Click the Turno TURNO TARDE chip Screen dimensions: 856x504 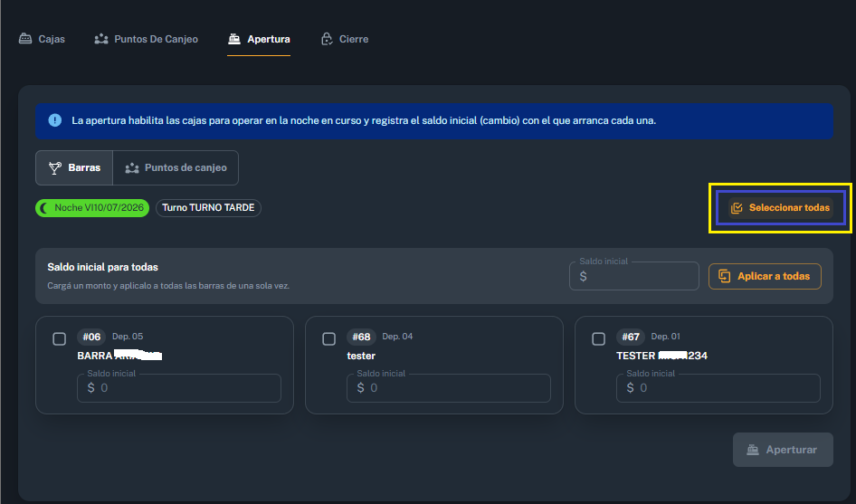(x=208, y=207)
